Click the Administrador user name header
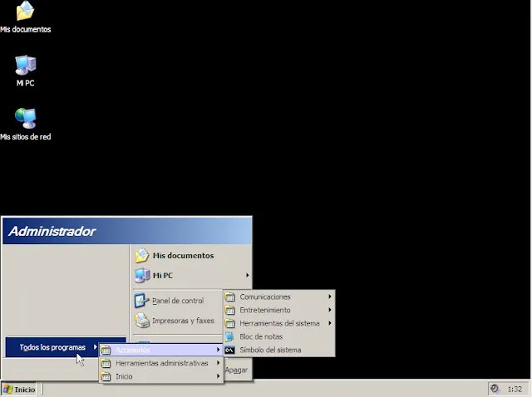 tap(52, 231)
